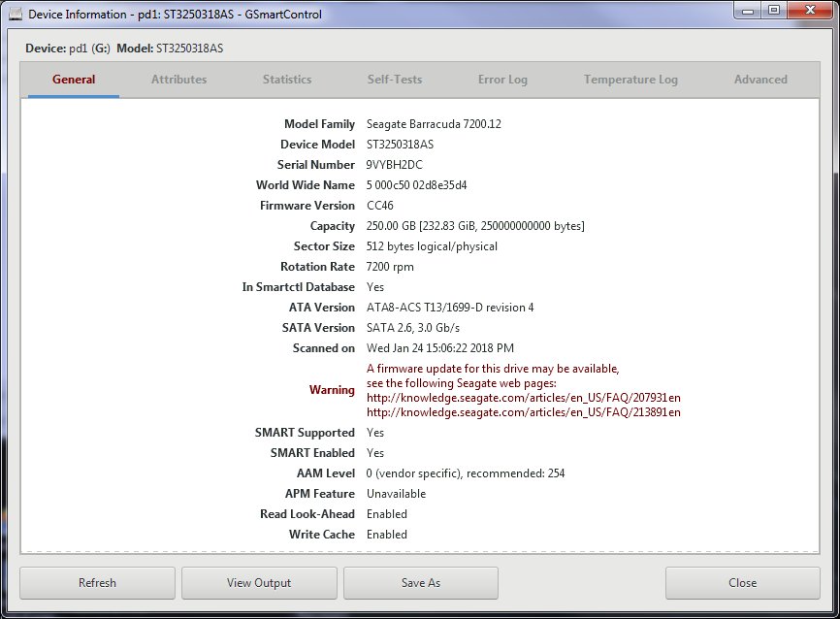The height and width of the screenshot is (619, 840).
Task: Click the Save As button
Action: (x=421, y=582)
